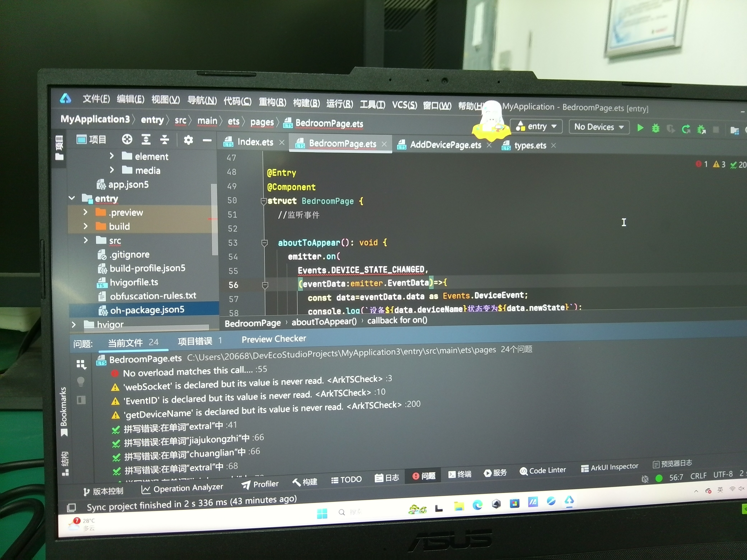747x560 pixels.
Task: Hide the project panel with minus icon
Action: point(207,140)
